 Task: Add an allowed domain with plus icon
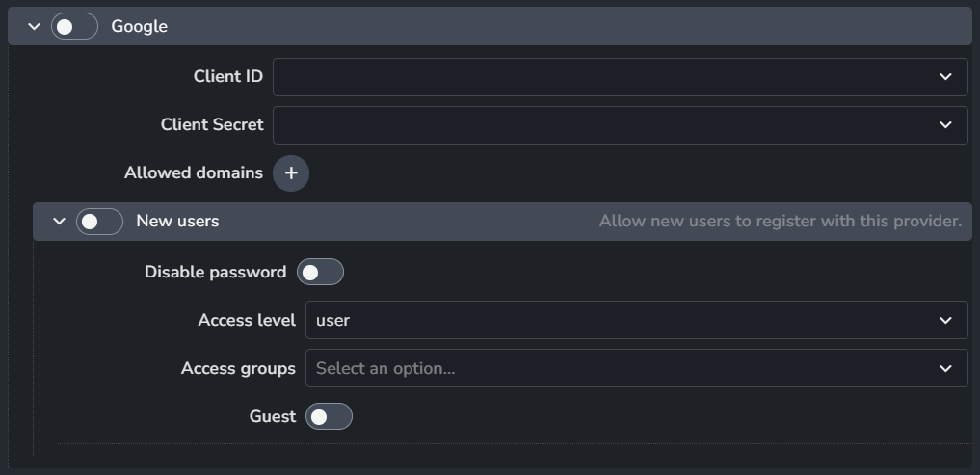click(291, 173)
